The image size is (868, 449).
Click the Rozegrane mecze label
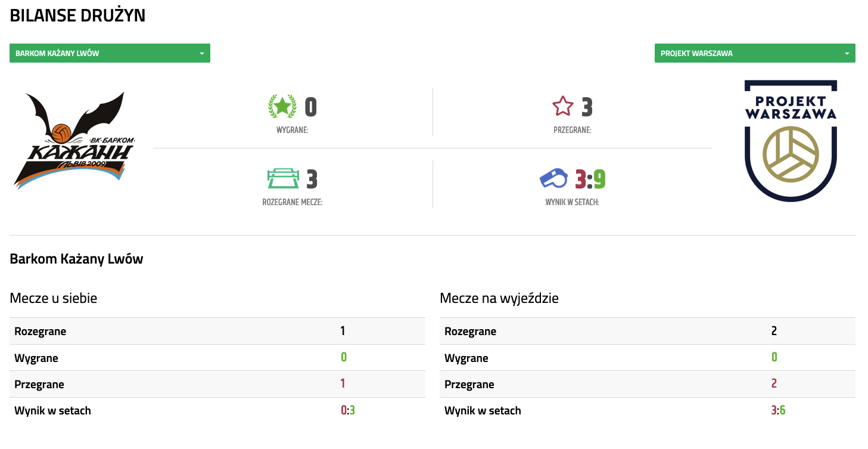coord(292,202)
